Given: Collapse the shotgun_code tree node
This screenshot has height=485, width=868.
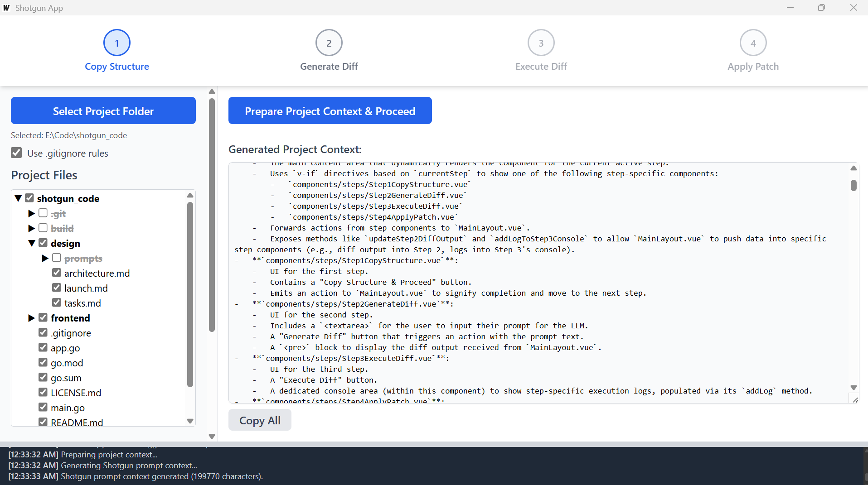Looking at the screenshot, I should (18, 198).
